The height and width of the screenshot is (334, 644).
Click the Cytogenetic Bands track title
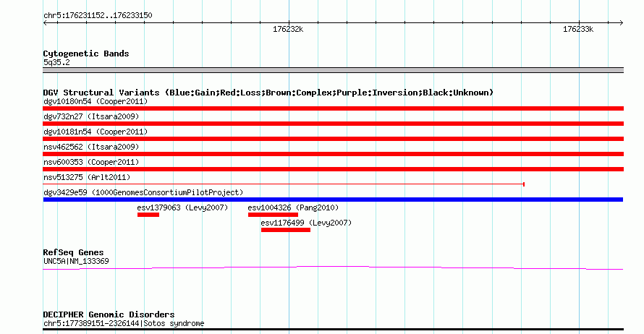click(86, 53)
